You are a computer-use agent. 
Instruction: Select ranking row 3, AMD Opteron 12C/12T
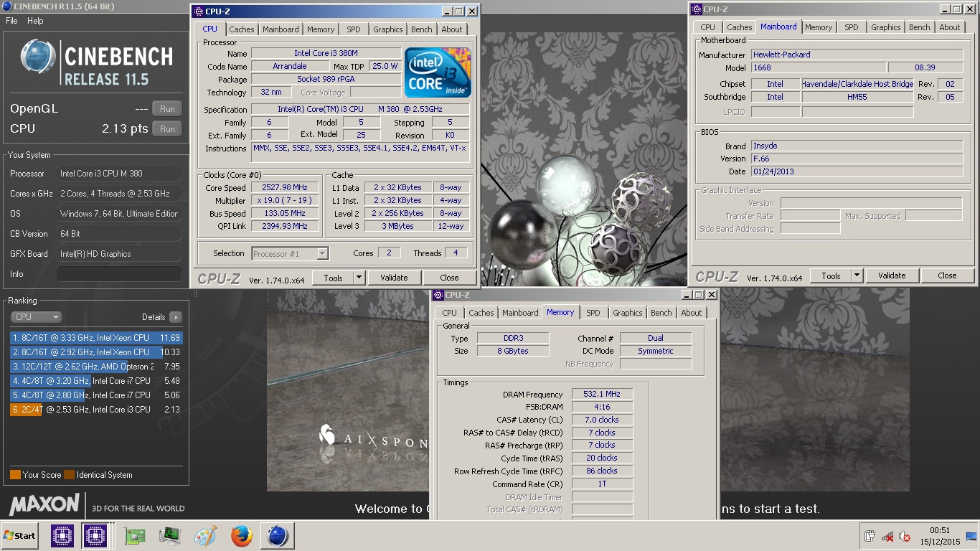[96, 367]
